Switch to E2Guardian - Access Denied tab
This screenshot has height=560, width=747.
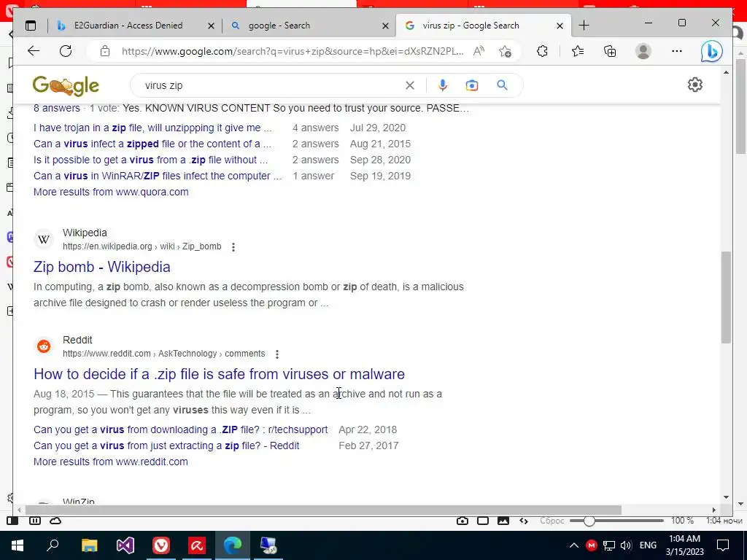[x=128, y=26]
